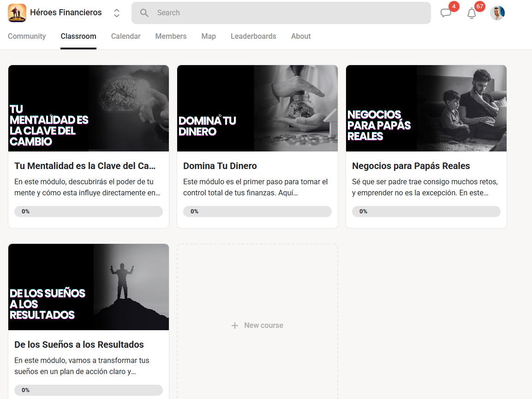The height and width of the screenshot is (399, 532).
Task: Open Negocios para Papás Reales cover image
Action: tap(426, 108)
